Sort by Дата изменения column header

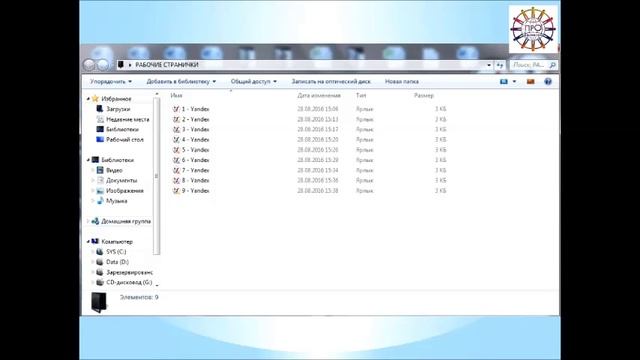coord(319,96)
